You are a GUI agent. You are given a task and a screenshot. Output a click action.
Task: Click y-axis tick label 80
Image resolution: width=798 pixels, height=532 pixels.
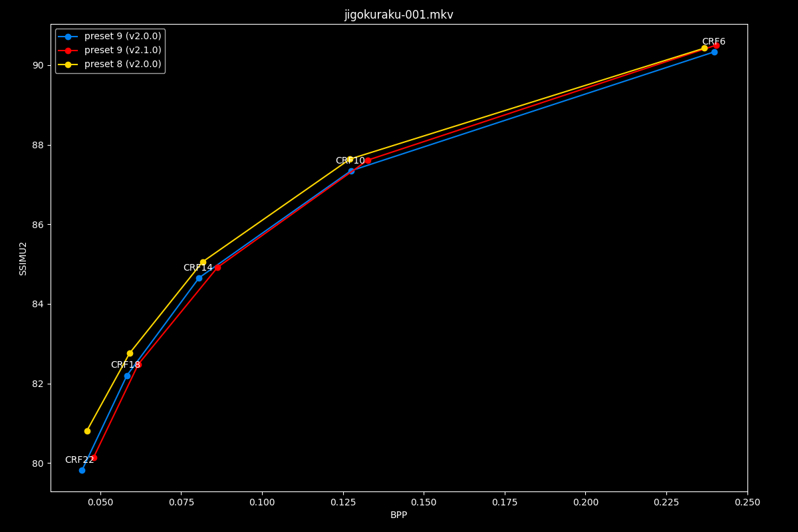coord(39,464)
